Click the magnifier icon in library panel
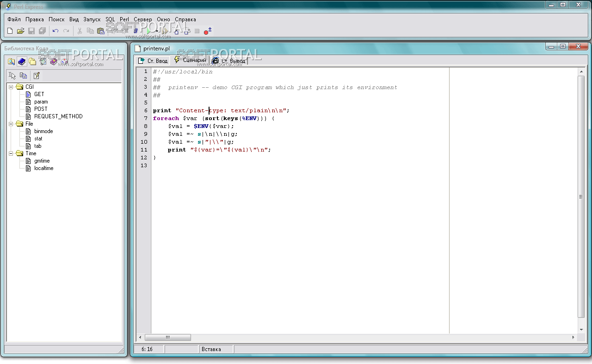Image resolution: width=592 pixels, height=364 pixels. click(11, 61)
